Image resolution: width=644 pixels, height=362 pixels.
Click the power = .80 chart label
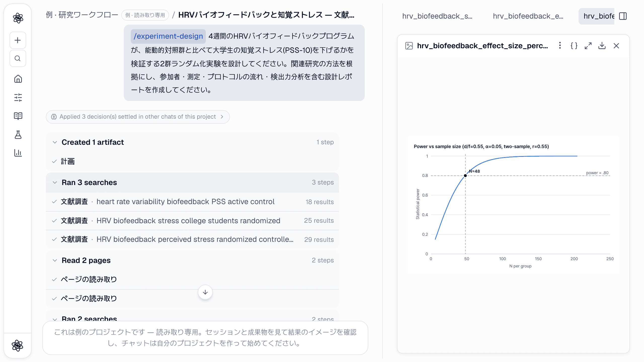tap(597, 173)
